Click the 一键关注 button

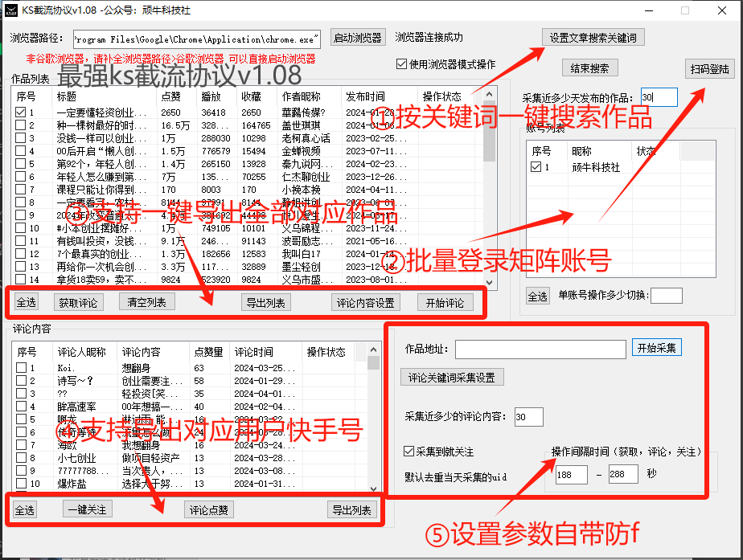pyautogui.click(x=87, y=509)
